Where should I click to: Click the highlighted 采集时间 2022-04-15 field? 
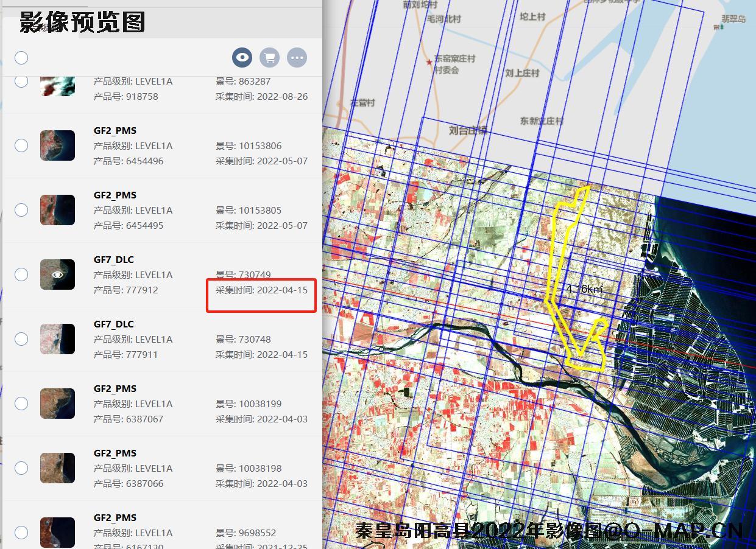click(x=261, y=290)
